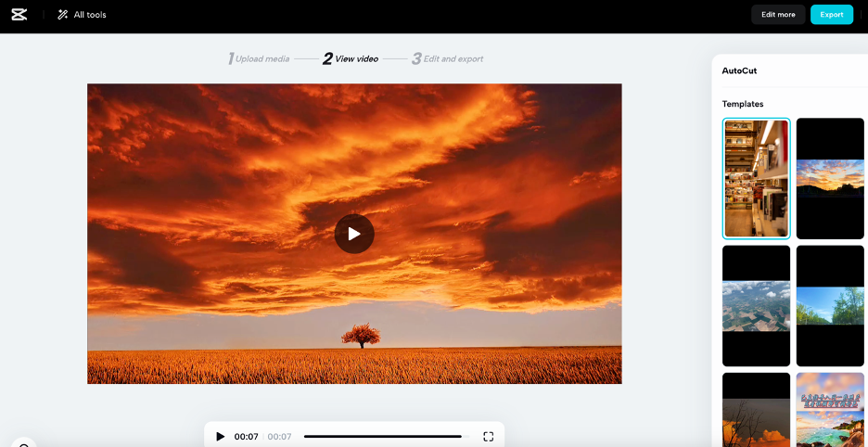Screen dimensions: 868x447
Task: Click the Export button
Action: 832,15
